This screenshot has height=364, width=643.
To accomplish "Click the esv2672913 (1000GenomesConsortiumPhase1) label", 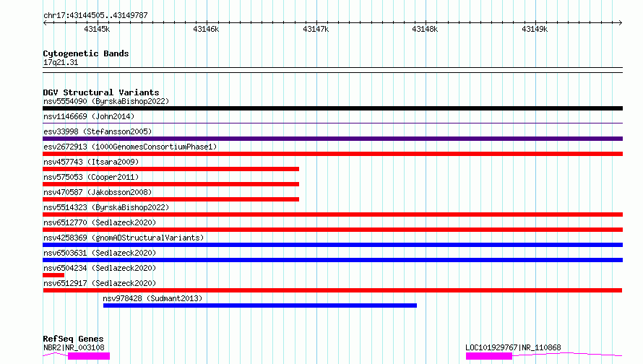I will [x=130, y=147].
